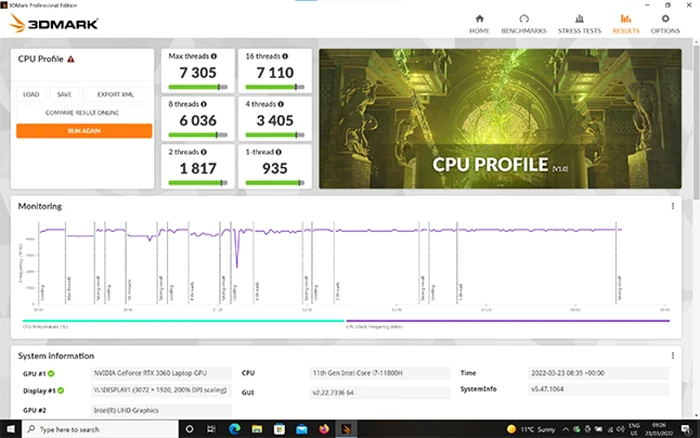
Task: Expand the system tray hidden icons arrow
Action: point(566,430)
